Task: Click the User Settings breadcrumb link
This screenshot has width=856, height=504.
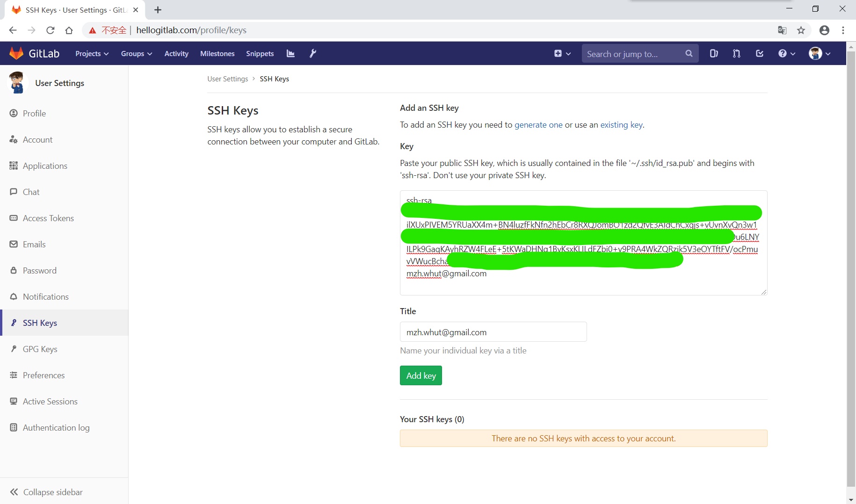Action: click(227, 79)
